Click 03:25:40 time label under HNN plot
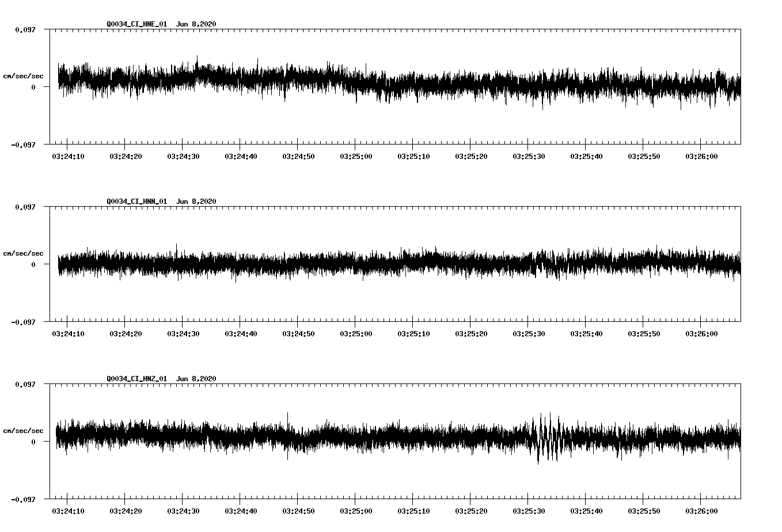Screen dimensions: 782x532 tap(586, 334)
